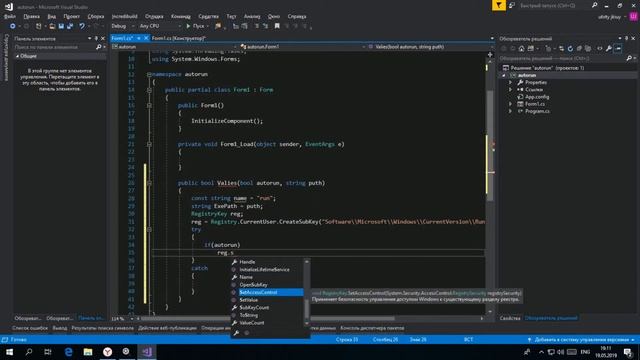Open the Проект menu
640x360 pixels.
[71, 16]
